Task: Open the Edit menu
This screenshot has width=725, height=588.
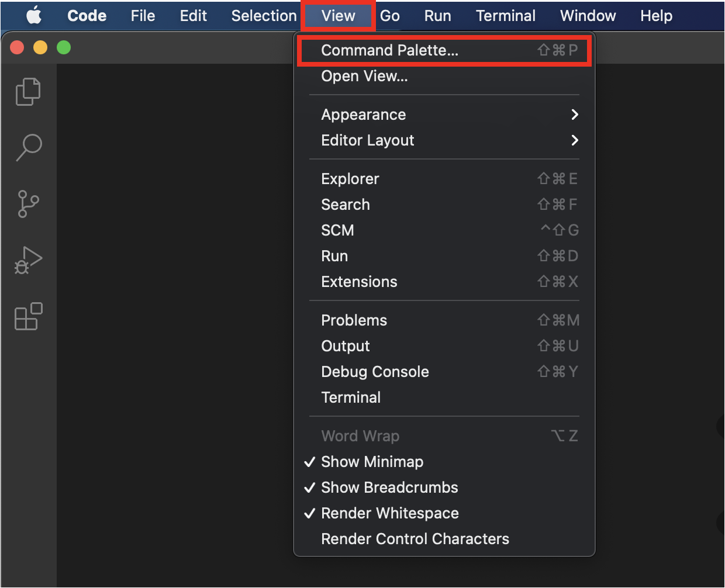Action: (193, 16)
